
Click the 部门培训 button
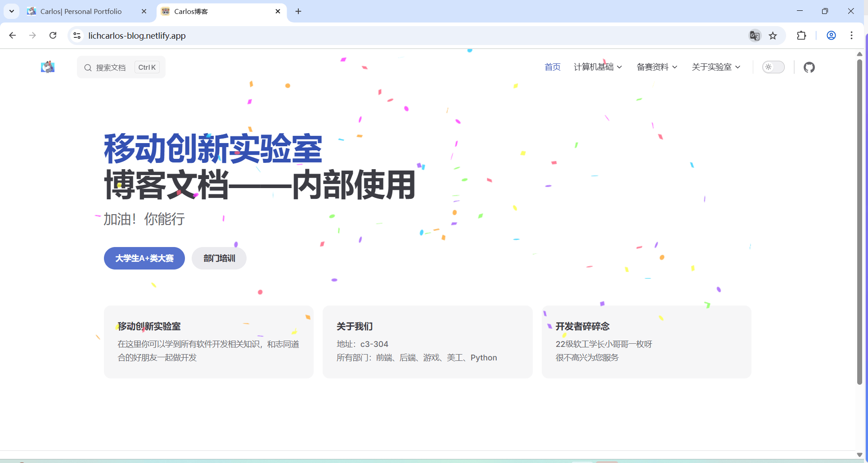(x=219, y=258)
